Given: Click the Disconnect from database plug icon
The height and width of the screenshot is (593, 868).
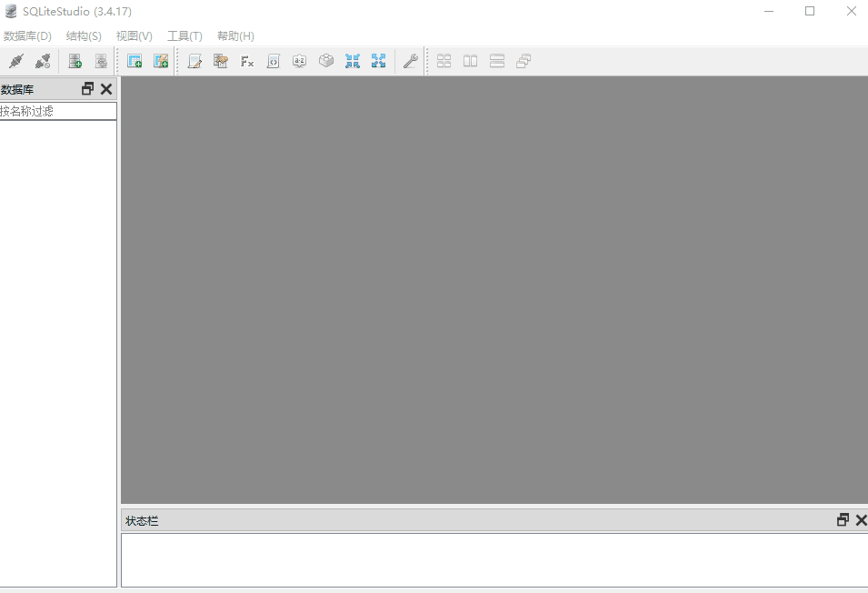Looking at the screenshot, I should pos(43,61).
